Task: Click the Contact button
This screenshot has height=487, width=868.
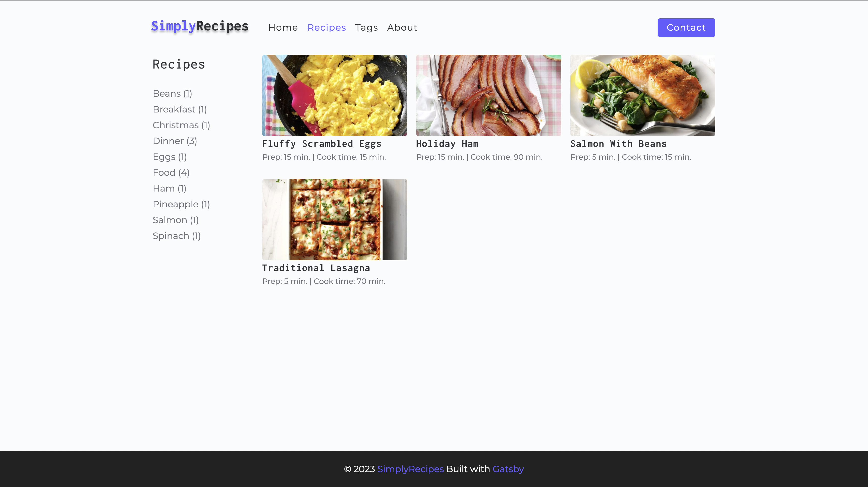Action: click(x=686, y=28)
